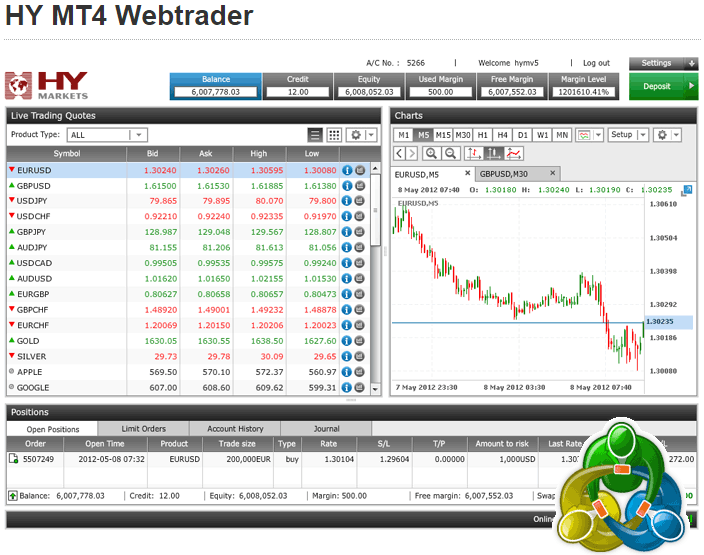704x555 pixels.
Task: Click the Balance value field
Action: pos(216,92)
